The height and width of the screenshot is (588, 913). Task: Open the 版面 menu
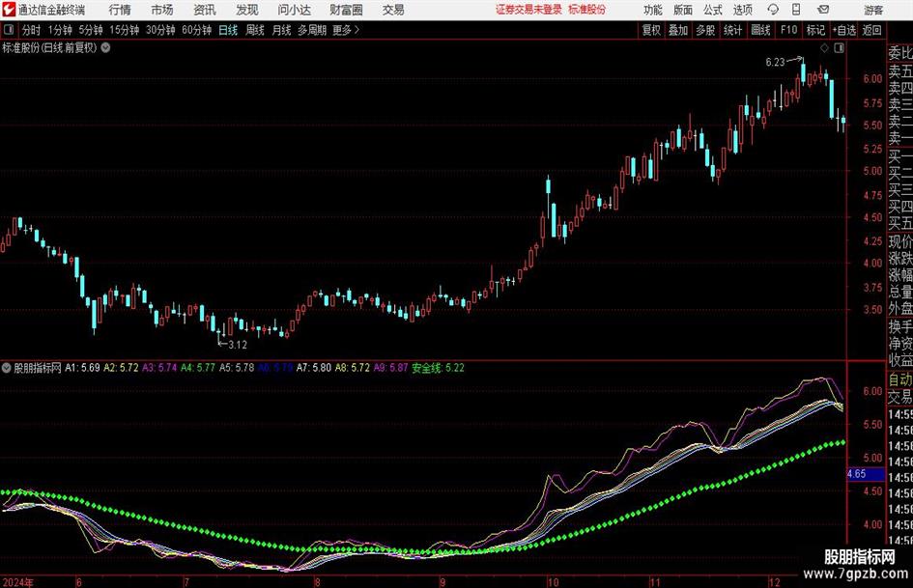[682, 10]
